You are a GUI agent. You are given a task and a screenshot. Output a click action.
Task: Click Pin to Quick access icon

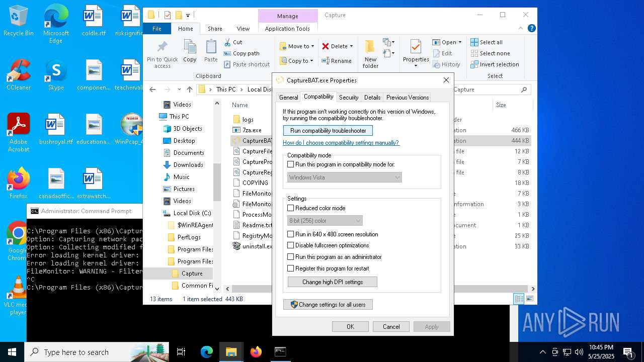pyautogui.click(x=163, y=54)
